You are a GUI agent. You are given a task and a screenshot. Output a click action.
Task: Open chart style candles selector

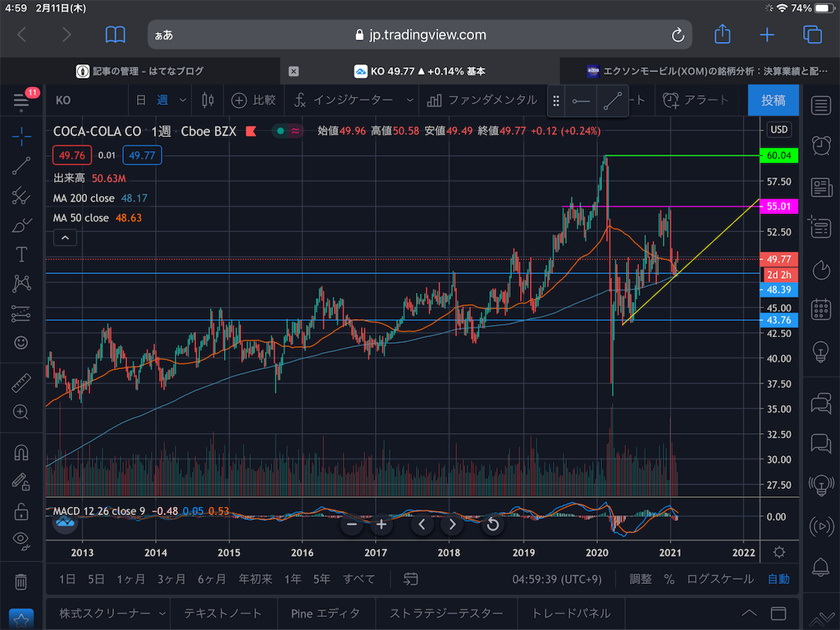point(208,100)
